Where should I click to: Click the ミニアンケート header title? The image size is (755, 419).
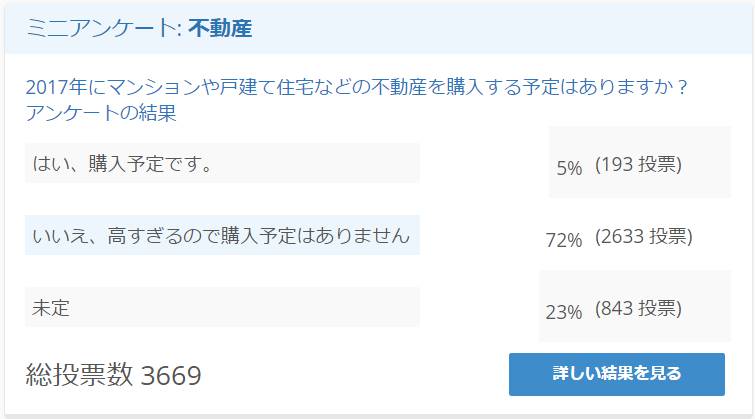point(103,28)
